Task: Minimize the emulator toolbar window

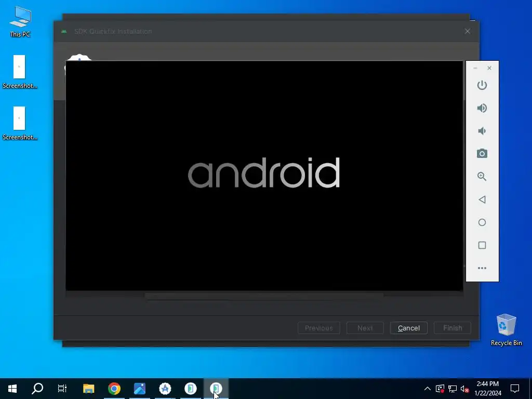Action: click(x=475, y=68)
